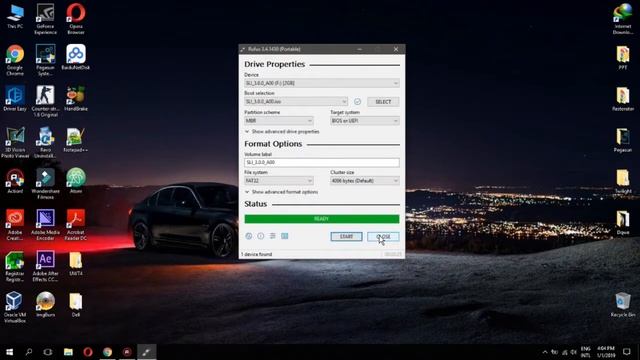Image resolution: width=640 pixels, height=360 pixels.
Task: Open ImgBurn desktop icon
Action: point(45,304)
